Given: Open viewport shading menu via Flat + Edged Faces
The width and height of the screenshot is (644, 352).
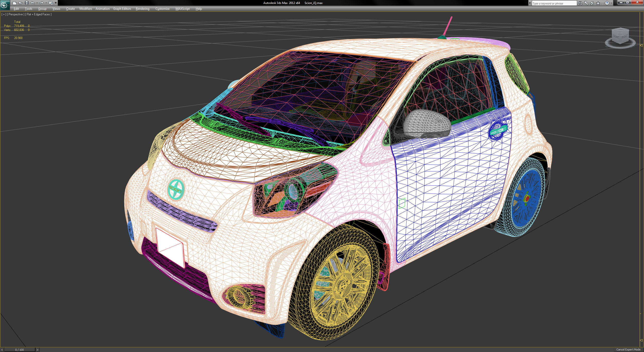Looking at the screenshot, I should pos(38,14).
